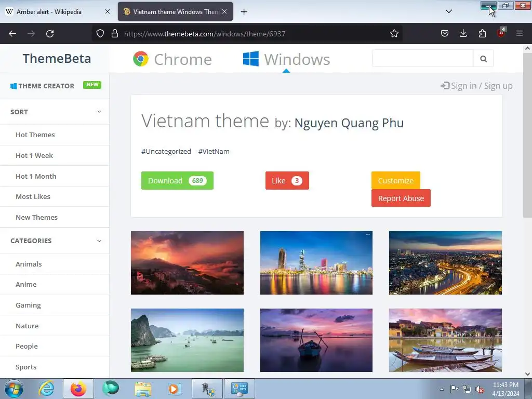Click the muted volume tray icon
Image resolution: width=532 pixels, height=399 pixels.
480,389
